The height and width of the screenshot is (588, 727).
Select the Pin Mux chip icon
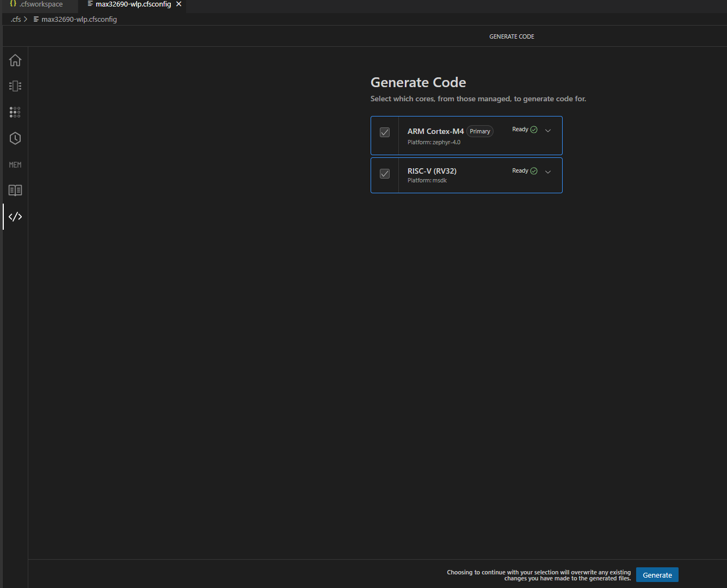pos(15,85)
